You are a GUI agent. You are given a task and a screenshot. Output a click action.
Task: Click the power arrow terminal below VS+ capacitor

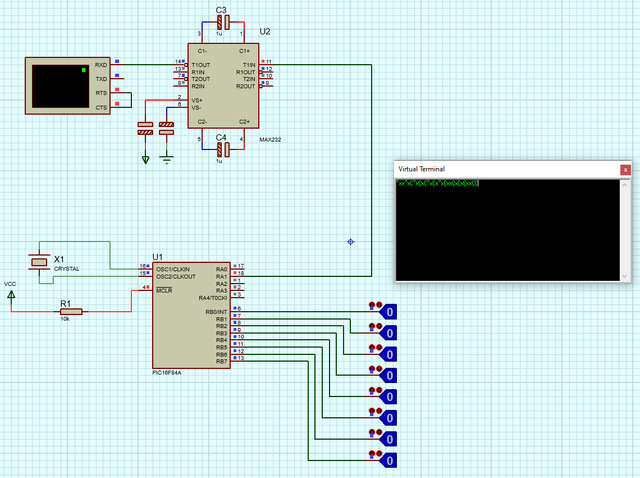(145, 159)
